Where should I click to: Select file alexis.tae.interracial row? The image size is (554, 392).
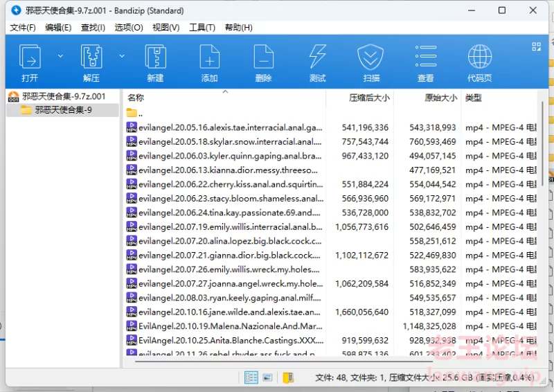[x=331, y=127]
